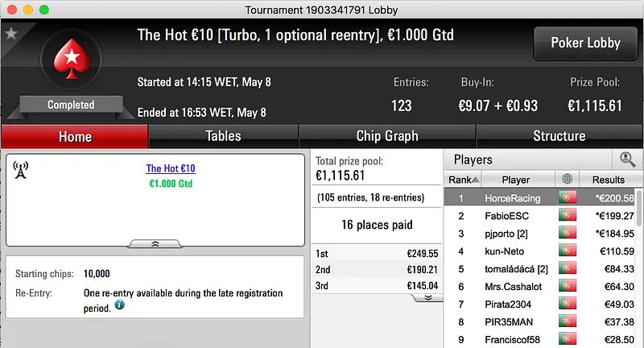Collapse the tournament info panel chevron
Viewport: 644px width, 348px height.
(x=155, y=242)
